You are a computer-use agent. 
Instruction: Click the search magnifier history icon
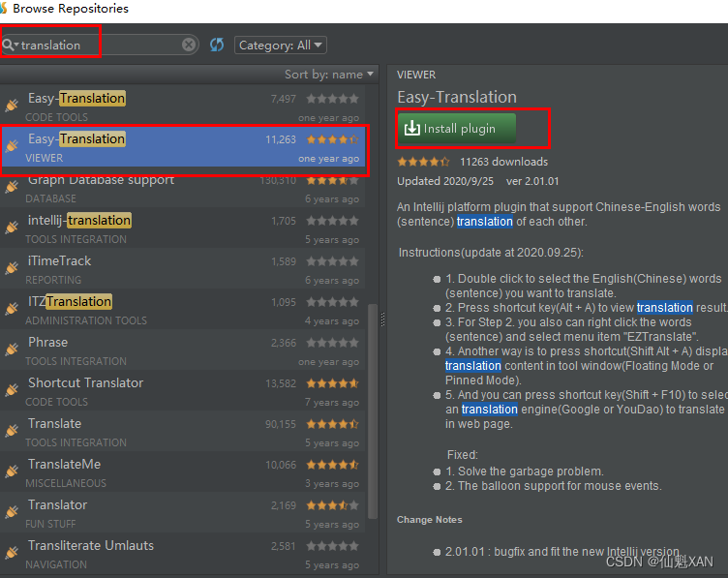pos(10,45)
